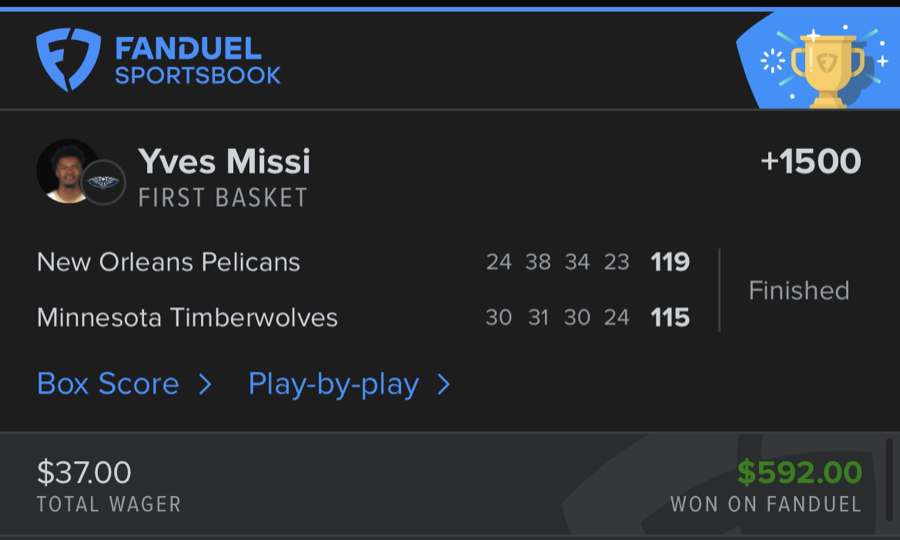
Task: Click the Finished game status label
Action: (x=799, y=291)
